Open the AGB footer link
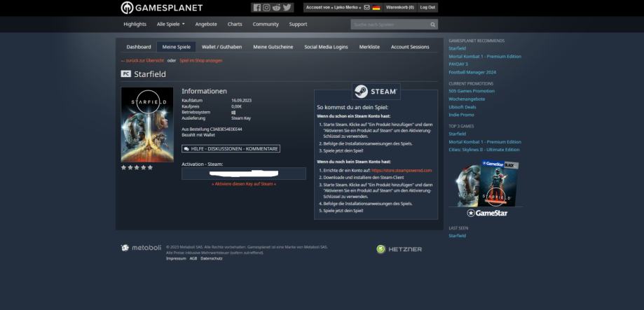Screen dimensions: 644x310 [193, 258]
